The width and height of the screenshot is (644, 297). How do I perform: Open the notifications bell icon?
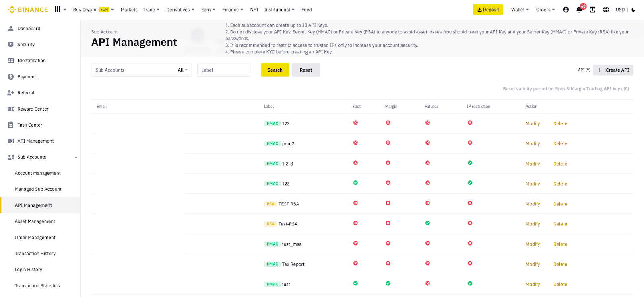click(579, 10)
